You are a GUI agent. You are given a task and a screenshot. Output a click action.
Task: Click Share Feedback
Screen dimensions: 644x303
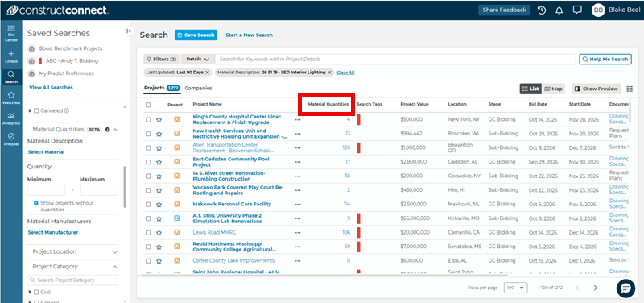point(505,10)
